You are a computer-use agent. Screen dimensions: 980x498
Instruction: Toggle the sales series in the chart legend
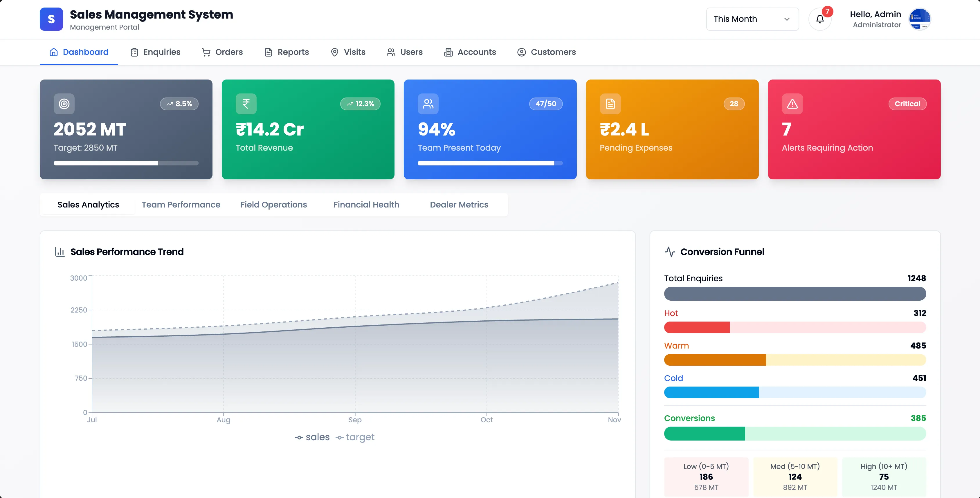click(x=313, y=437)
